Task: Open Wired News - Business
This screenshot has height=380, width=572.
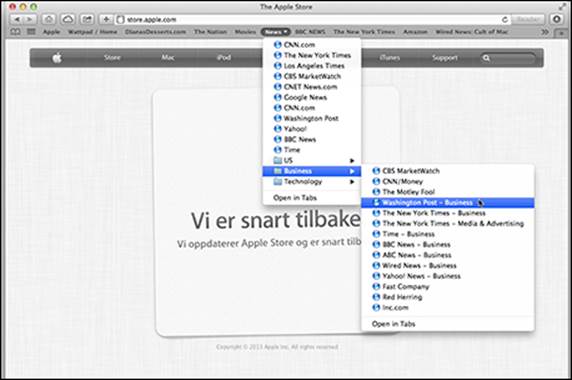Action: point(448,266)
